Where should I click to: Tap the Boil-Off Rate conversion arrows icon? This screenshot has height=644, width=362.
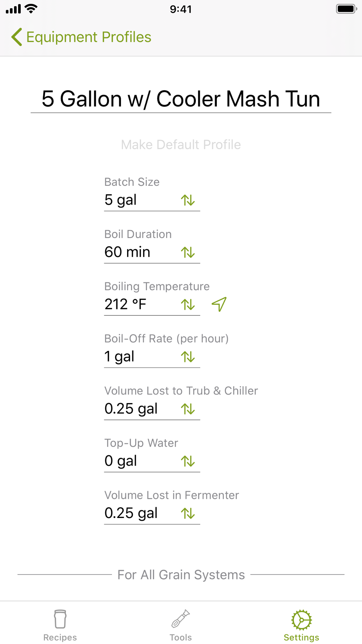[x=188, y=356]
